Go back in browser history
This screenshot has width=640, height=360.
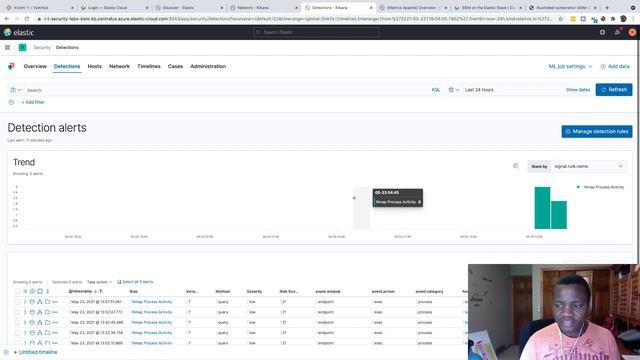[7, 19]
